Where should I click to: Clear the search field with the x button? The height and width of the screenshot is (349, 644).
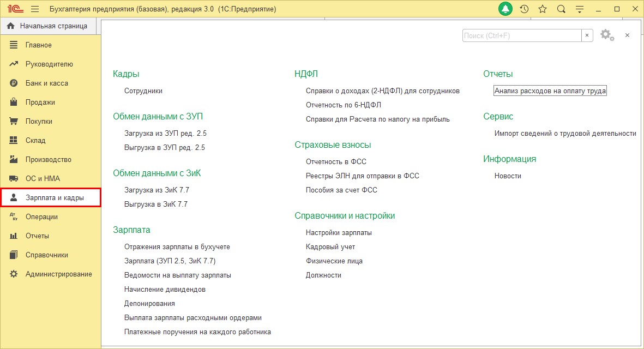587,35
